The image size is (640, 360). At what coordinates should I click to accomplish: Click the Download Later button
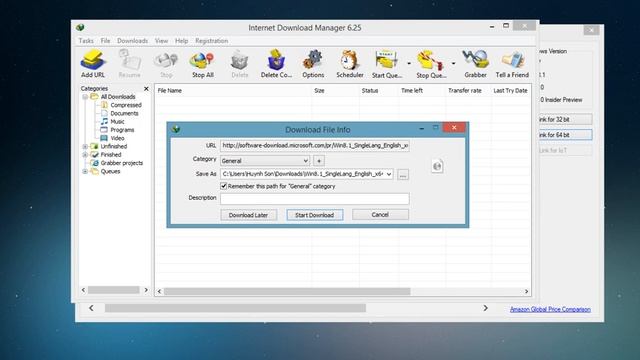pos(249,215)
